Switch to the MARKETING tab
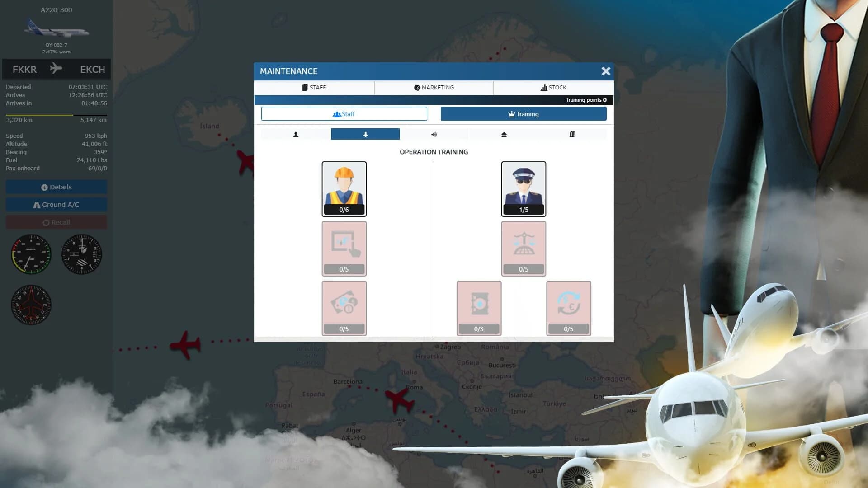 coord(434,87)
